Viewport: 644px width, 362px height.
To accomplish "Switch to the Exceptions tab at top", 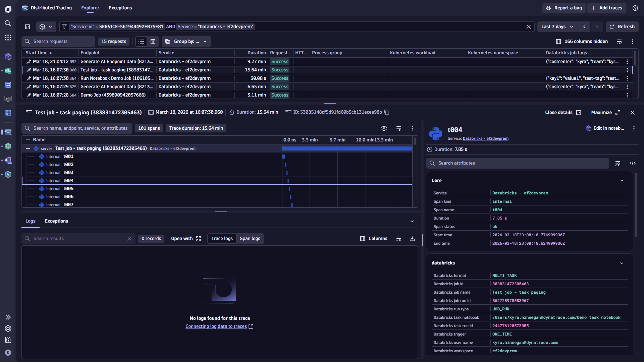I will tap(120, 8).
